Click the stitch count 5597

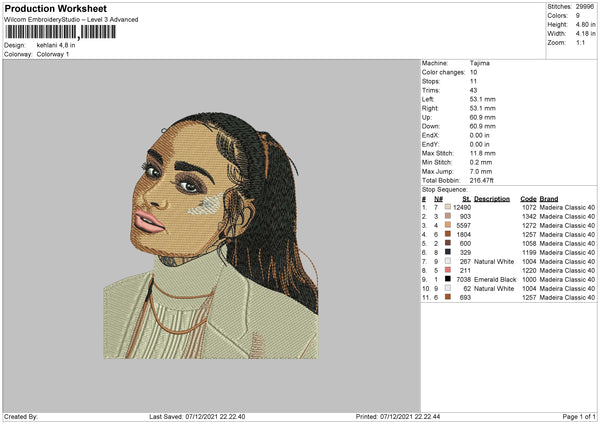[x=463, y=225]
